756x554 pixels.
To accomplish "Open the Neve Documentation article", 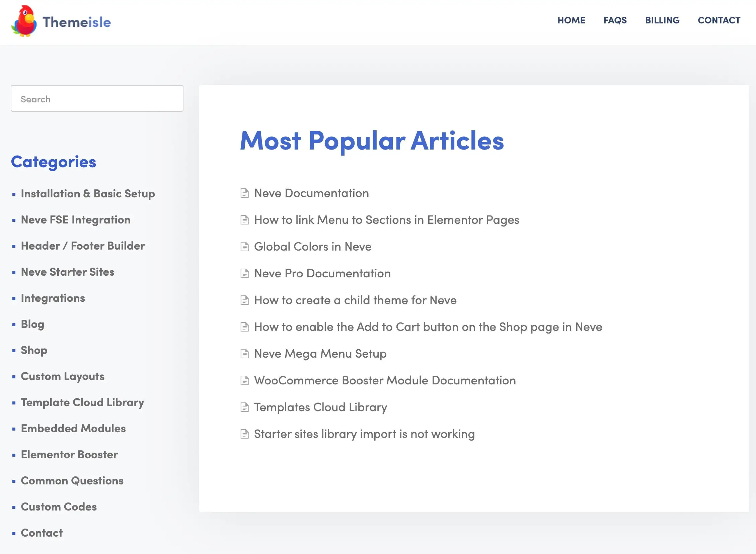I will 311,193.
